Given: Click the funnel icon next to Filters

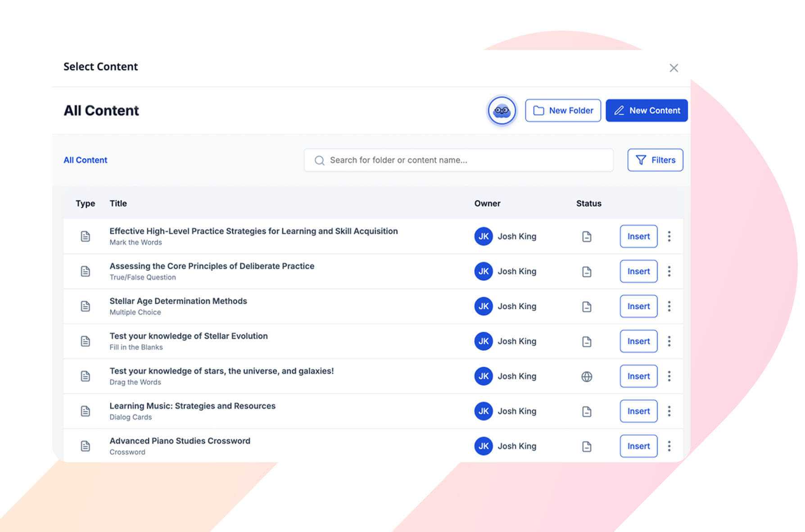Looking at the screenshot, I should click(x=641, y=160).
